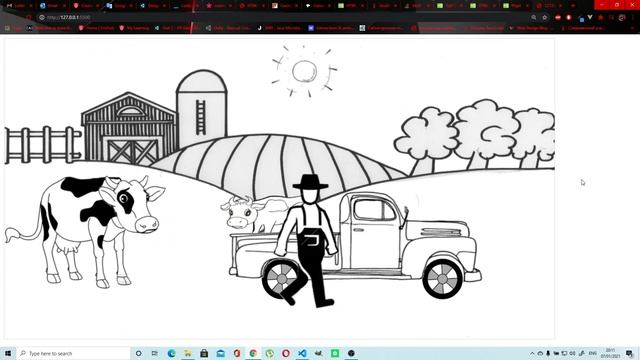Open the browser zoom magnifier icon

533,17
